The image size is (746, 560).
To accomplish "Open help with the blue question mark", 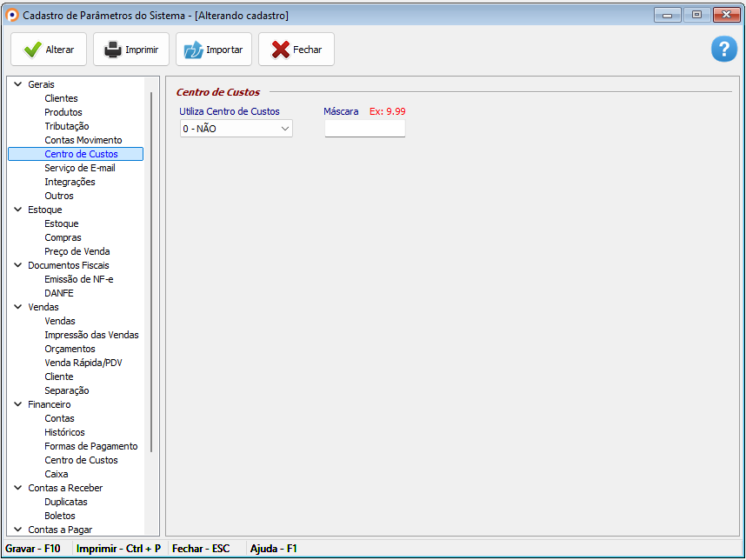I will 723,50.
